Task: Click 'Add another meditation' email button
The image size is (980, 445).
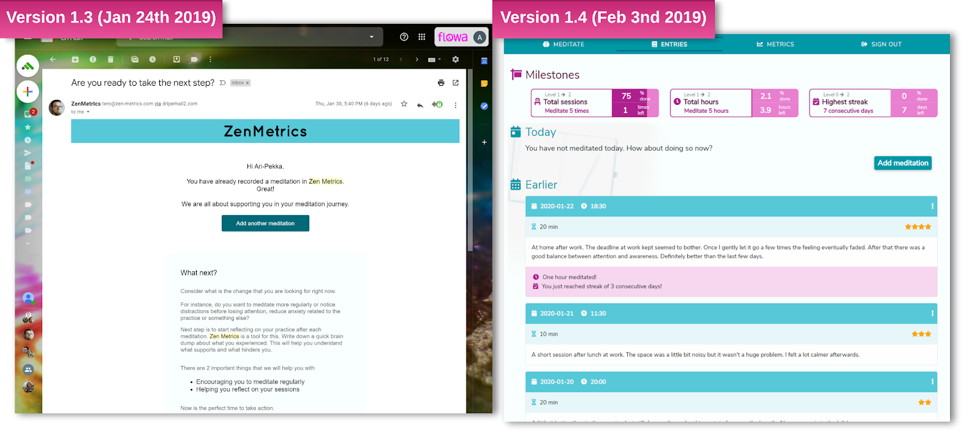Action: click(x=265, y=223)
